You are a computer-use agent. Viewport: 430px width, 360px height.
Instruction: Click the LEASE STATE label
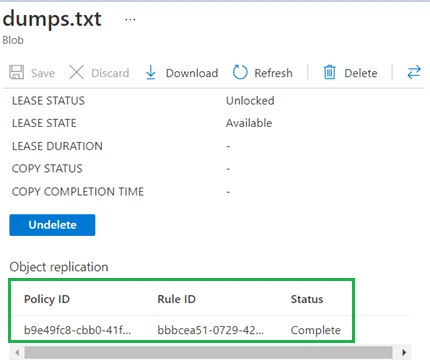(44, 123)
